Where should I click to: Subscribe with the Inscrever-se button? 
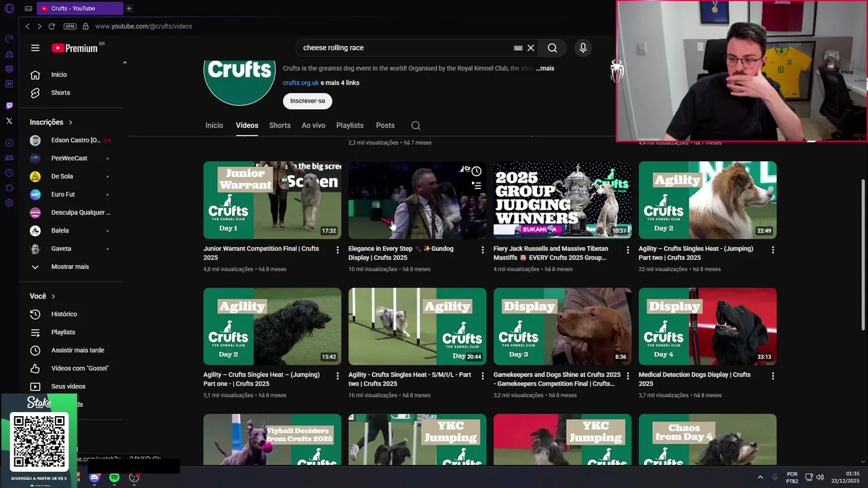[307, 101]
